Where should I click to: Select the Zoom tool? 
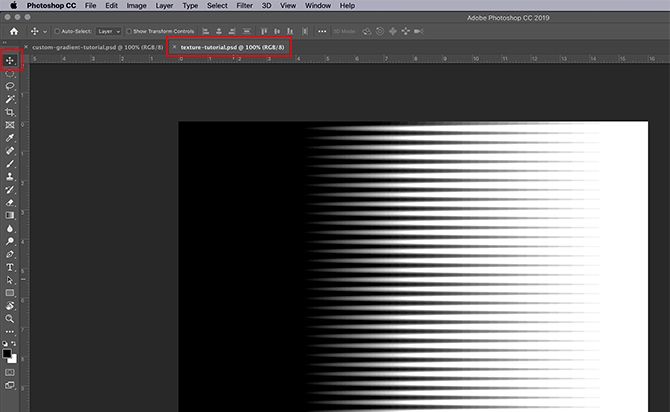point(10,319)
